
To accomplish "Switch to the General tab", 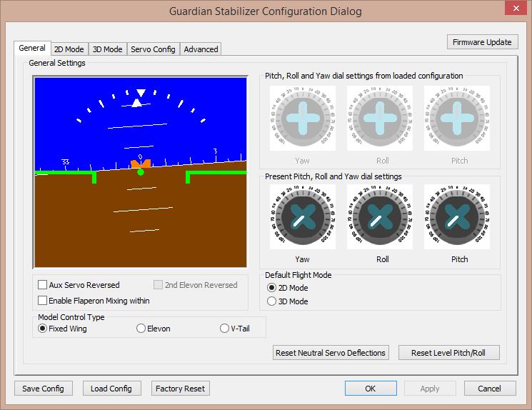I will tap(32, 48).
